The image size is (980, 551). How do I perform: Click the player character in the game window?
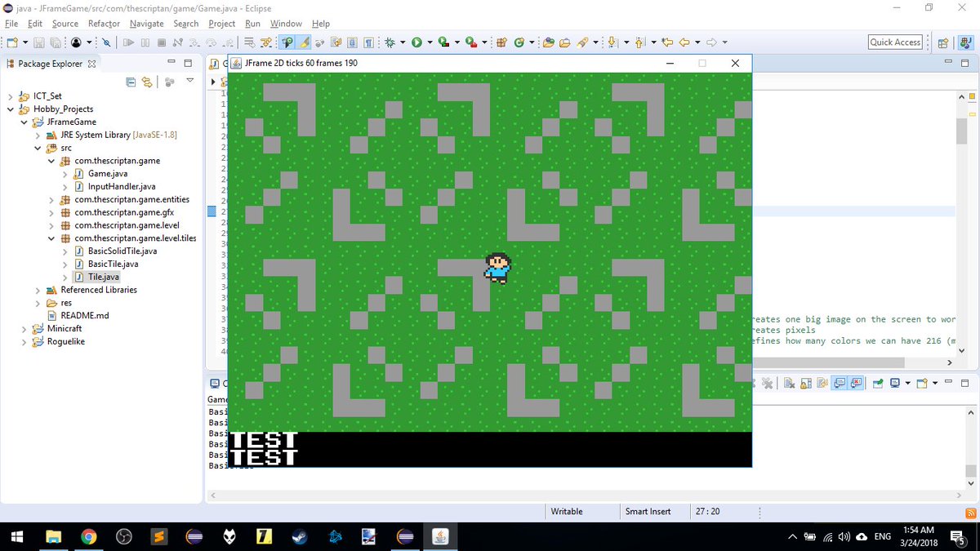coord(497,267)
